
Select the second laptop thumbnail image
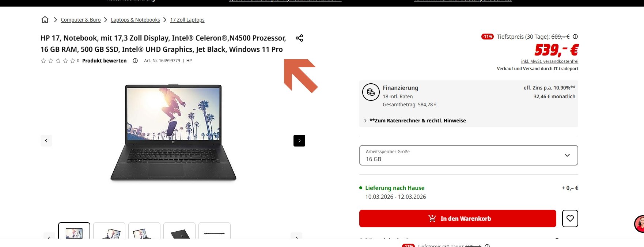(x=109, y=231)
